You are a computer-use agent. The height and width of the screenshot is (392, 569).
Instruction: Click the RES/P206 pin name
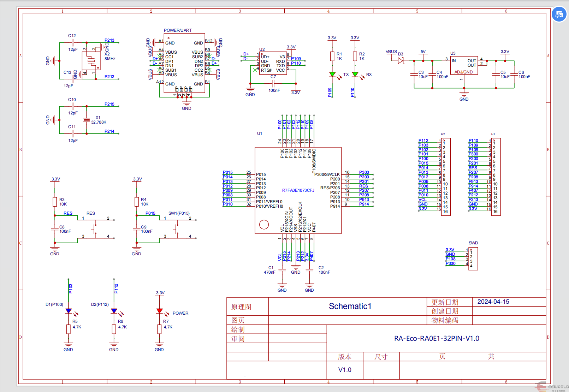[330, 188]
